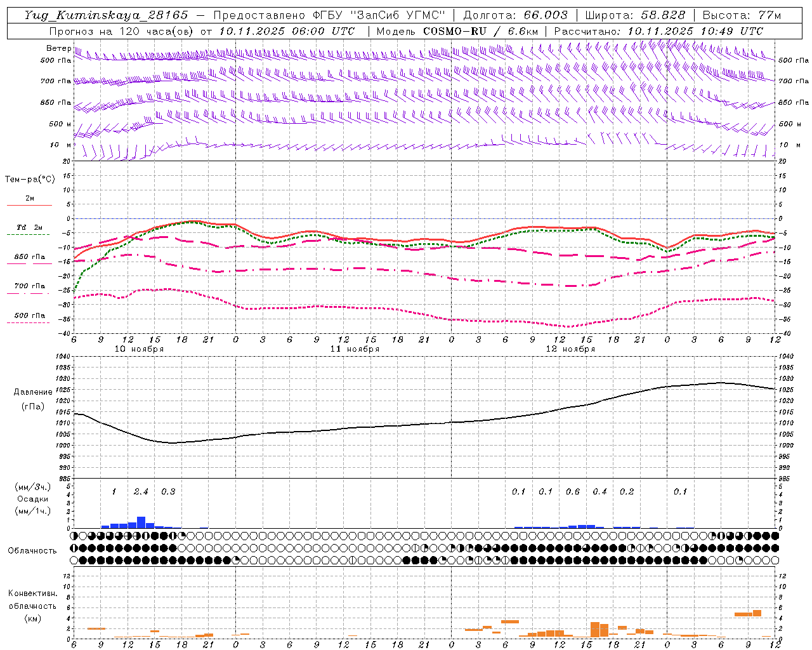The width and height of the screenshot is (812, 650).
Task: Click the solid red 2м legend line
Action: pos(29,205)
